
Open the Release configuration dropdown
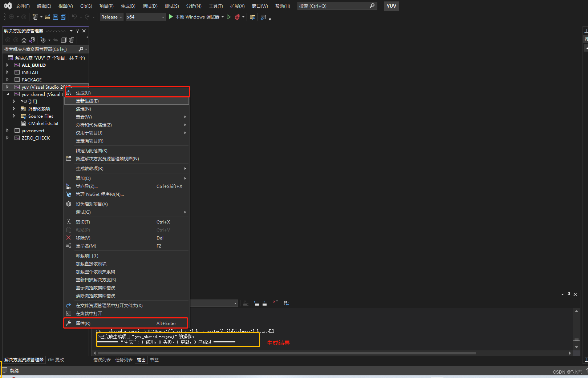point(111,17)
